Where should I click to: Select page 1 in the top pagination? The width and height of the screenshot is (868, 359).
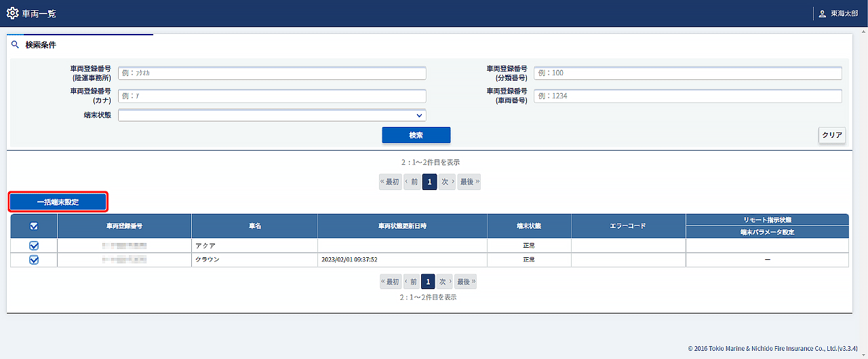click(x=429, y=182)
